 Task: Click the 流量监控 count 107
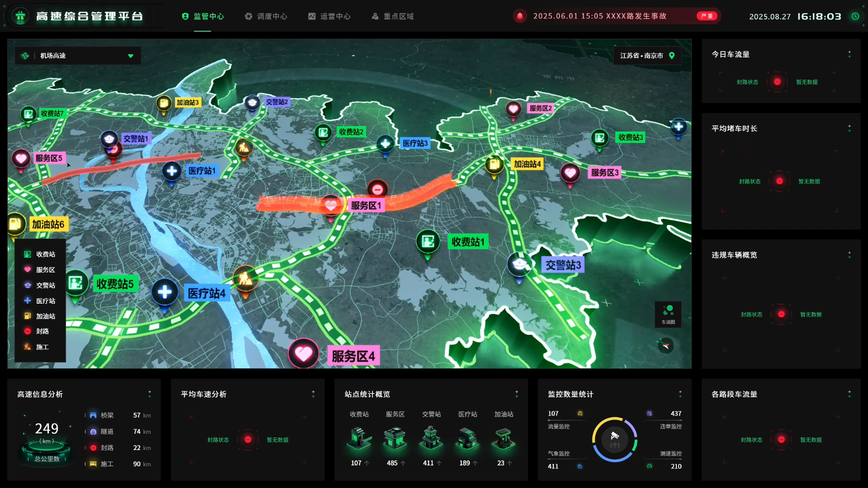click(x=553, y=413)
